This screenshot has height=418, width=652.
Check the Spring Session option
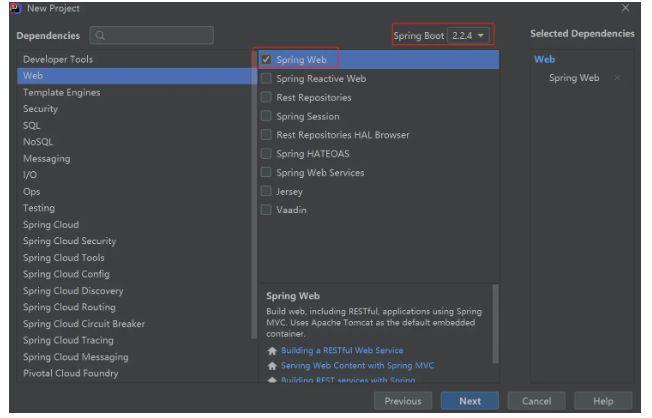coord(266,116)
